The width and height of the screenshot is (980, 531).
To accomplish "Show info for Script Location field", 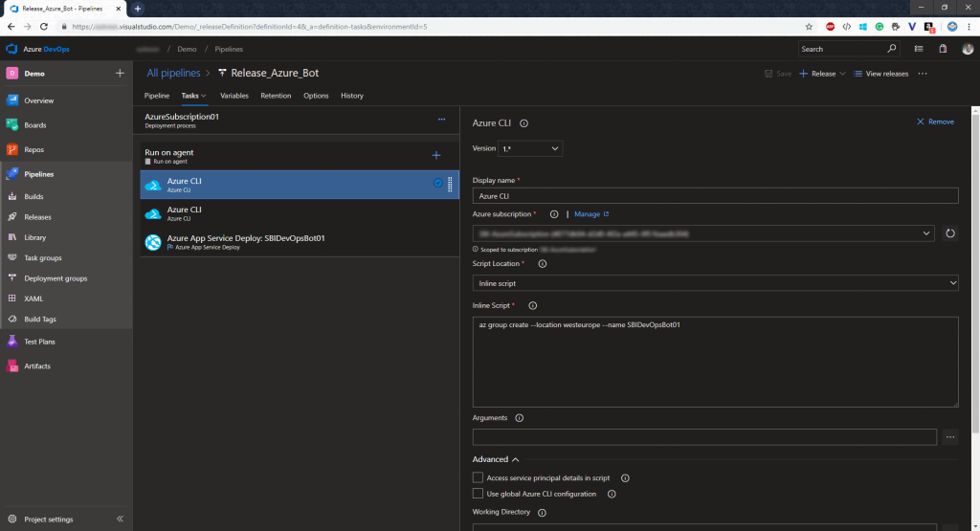I will pyautogui.click(x=543, y=264).
